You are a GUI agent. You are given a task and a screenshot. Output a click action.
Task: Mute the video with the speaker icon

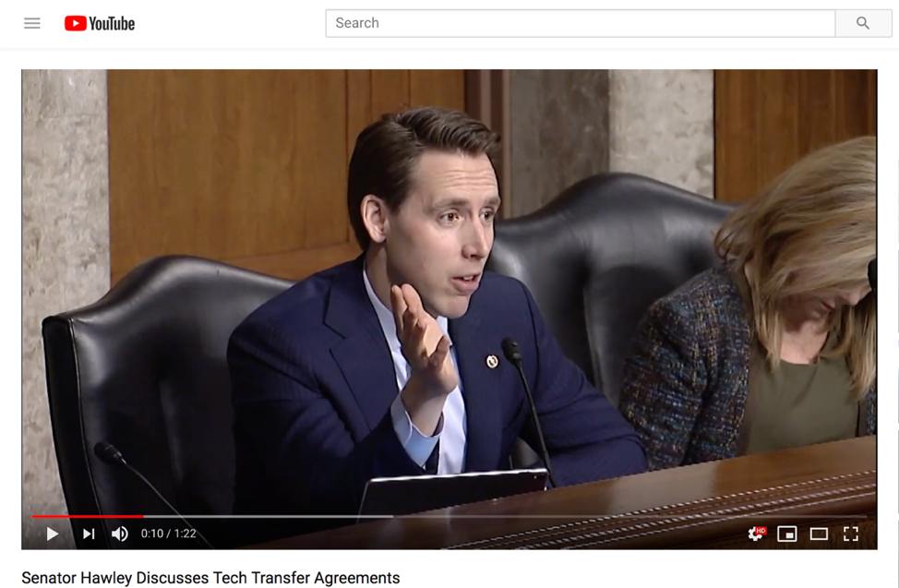point(120,534)
